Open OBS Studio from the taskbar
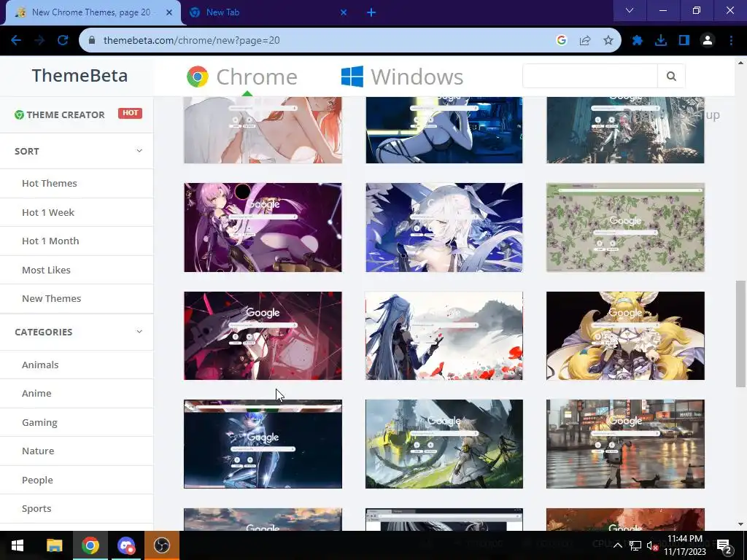This screenshot has width=747, height=560. point(162,545)
